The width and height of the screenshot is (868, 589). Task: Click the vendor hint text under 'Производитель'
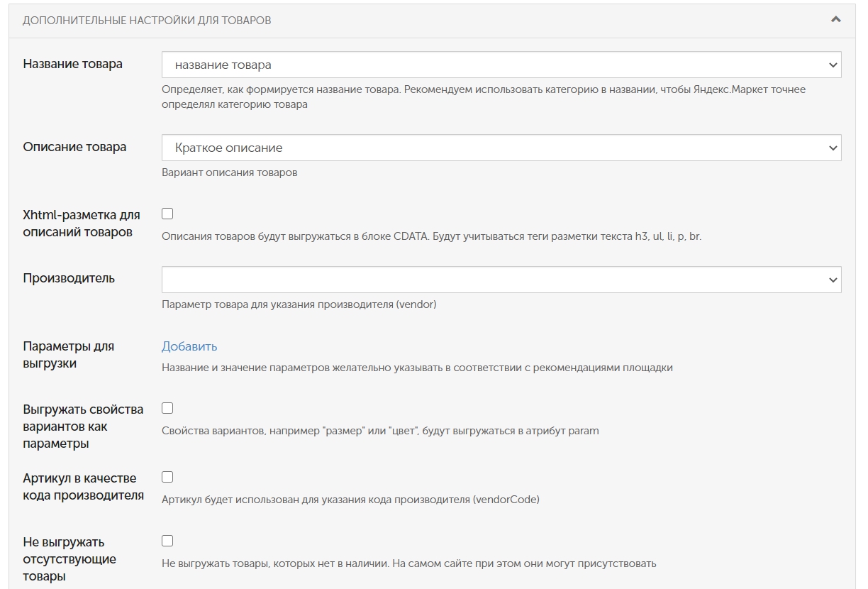point(299,304)
